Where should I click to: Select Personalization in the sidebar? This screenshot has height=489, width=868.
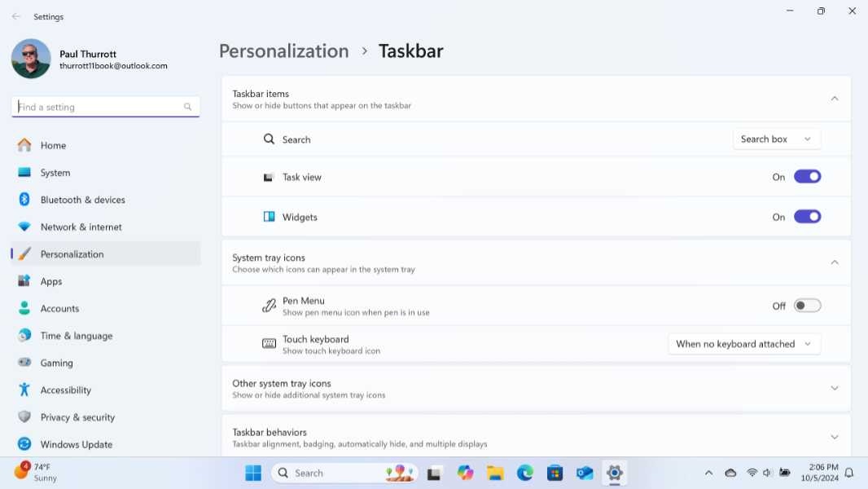105,253
